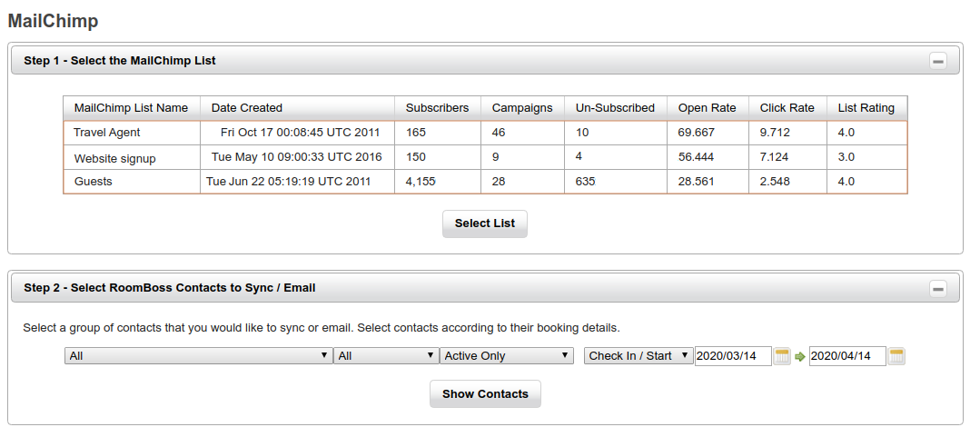980x437 pixels.
Task: Collapse the Step 2 RoomBoss Contacts panel
Action: pos(938,288)
